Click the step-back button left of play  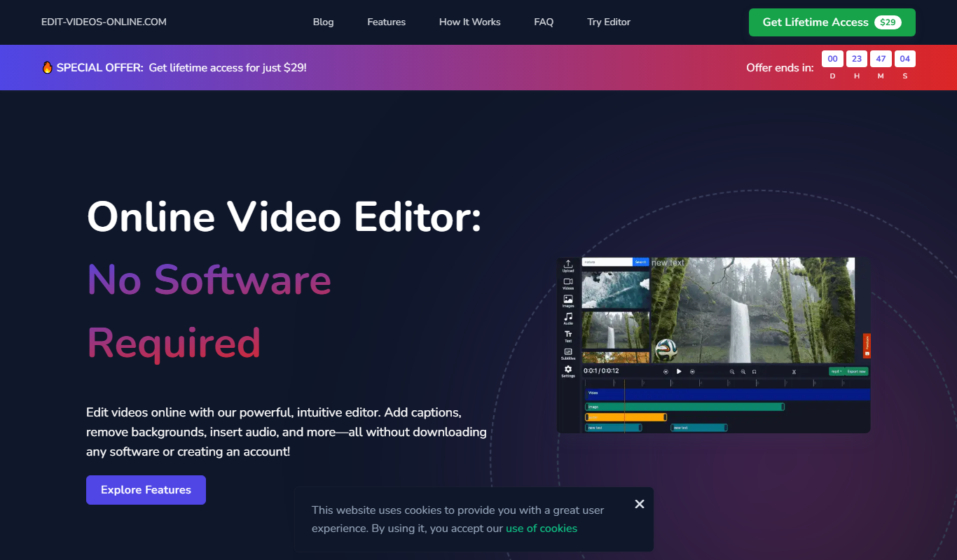point(666,371)
